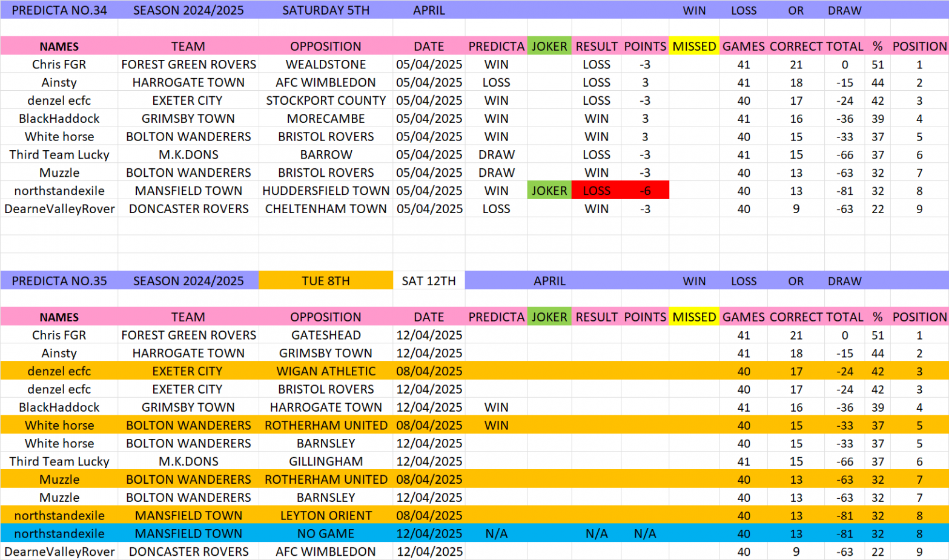Click the LEYTON ORIENT cell

click(x=326, y=516)
